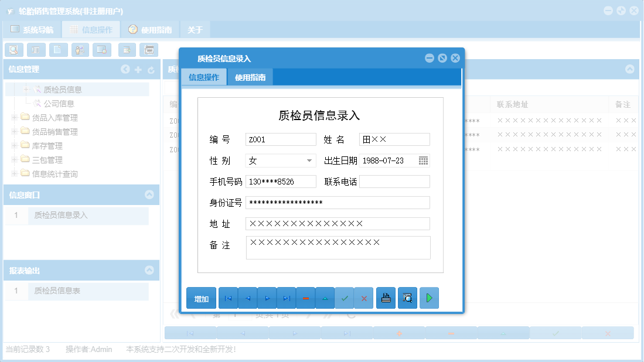Open the calendar picker beside 出生日期
The image size is (644, 362).
(422, 160)
